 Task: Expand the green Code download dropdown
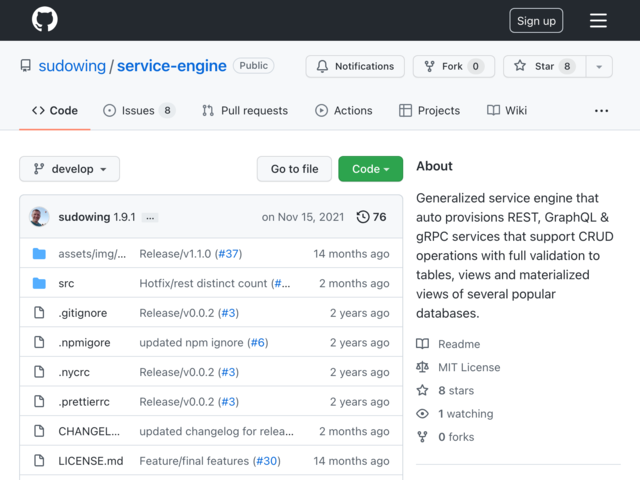[371, 169]
